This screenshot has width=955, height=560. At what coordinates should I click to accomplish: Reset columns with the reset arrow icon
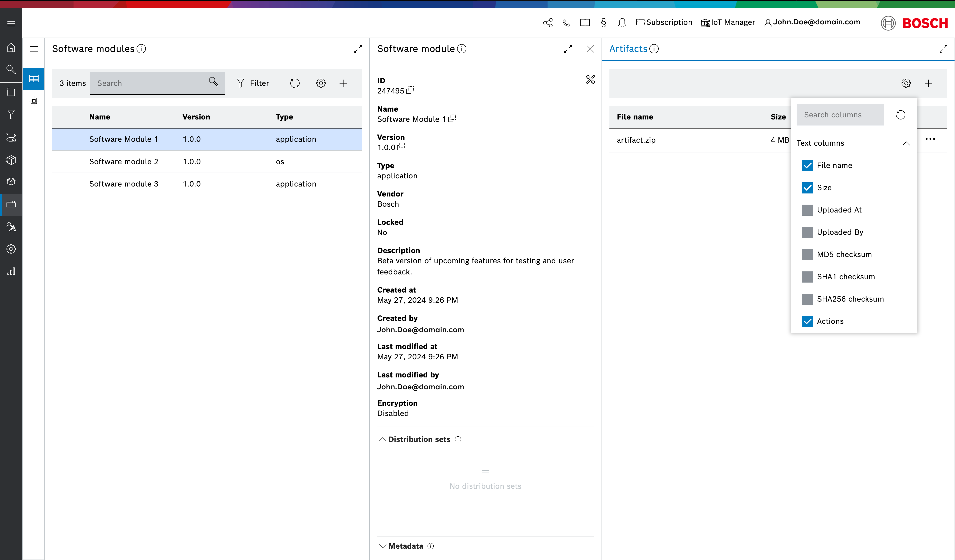(900, 115)
